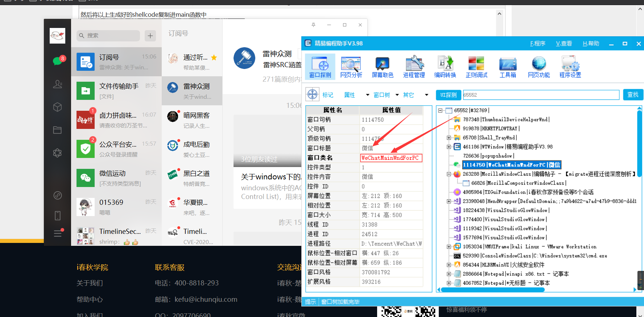
Task: Expand the 461186 WTWindow tree node
Action: coord(449,147)
